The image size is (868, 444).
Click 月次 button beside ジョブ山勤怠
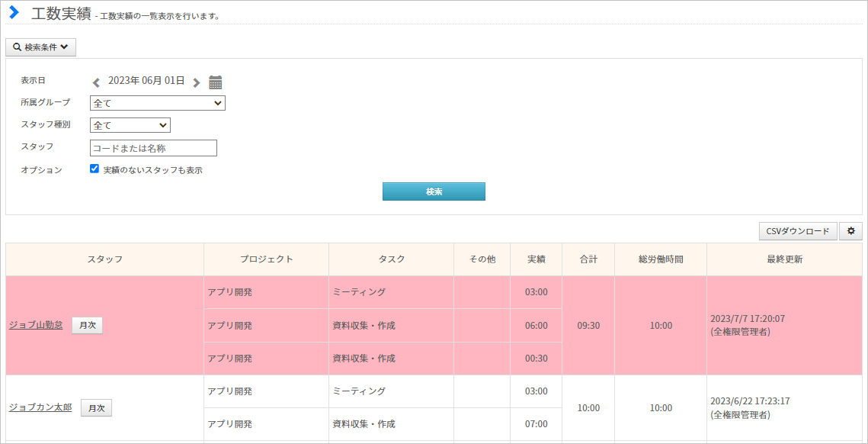(88, 326)
